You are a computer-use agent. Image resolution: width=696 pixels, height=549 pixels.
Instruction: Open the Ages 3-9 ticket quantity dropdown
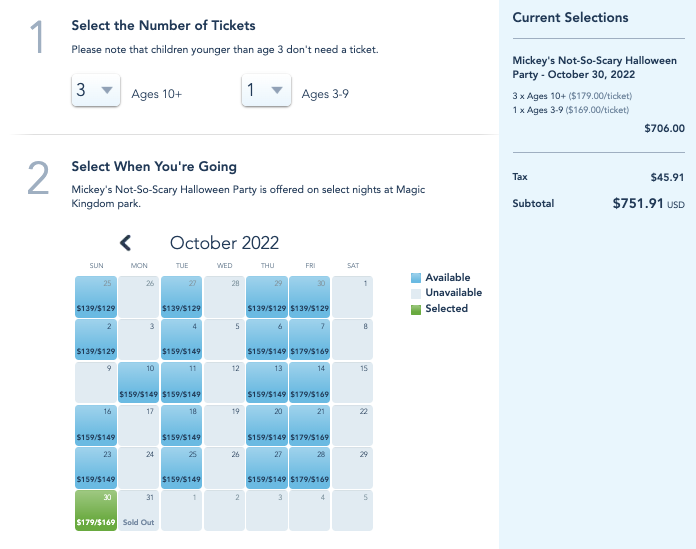tap(266, 93)
